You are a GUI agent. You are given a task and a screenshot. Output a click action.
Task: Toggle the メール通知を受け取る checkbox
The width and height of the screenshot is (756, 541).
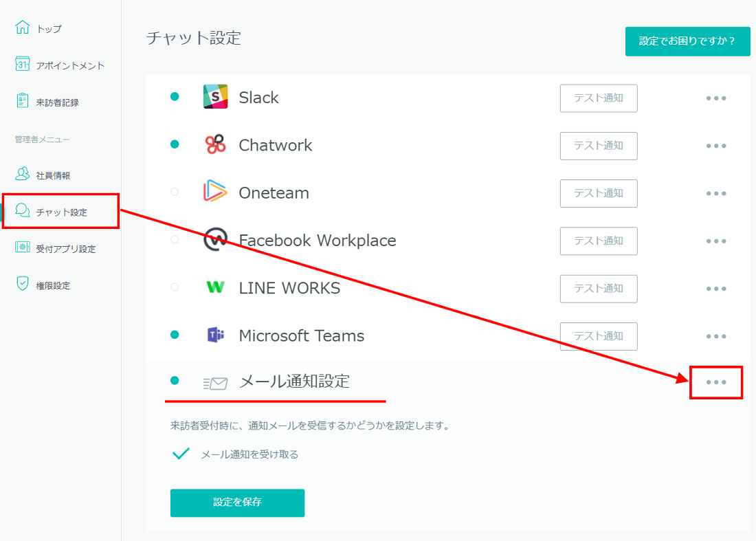181,454
